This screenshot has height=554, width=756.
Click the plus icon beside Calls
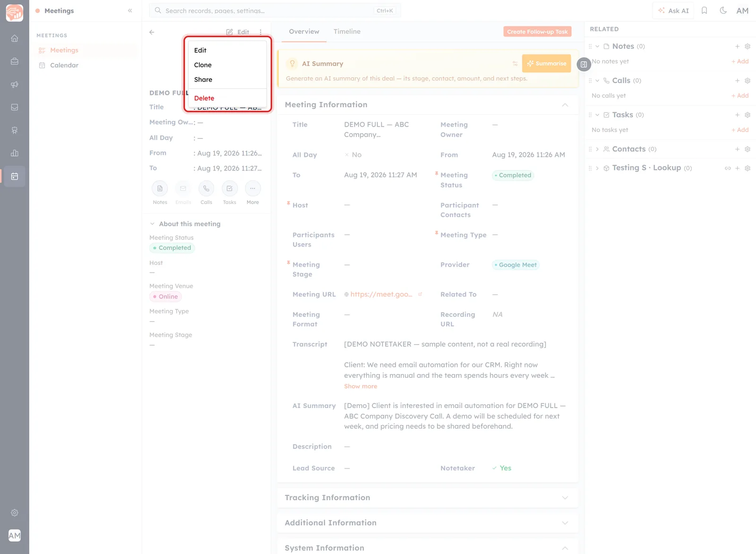[x=737, y=81]
